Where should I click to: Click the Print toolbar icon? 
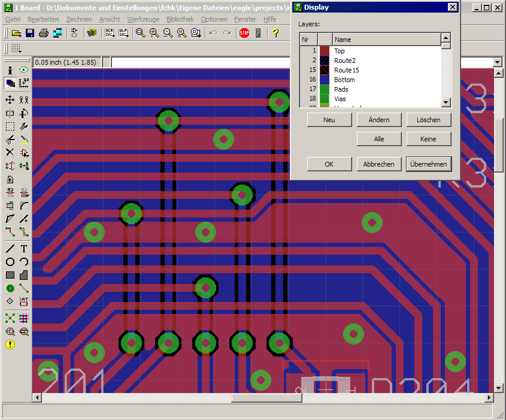tap(44, 33)
